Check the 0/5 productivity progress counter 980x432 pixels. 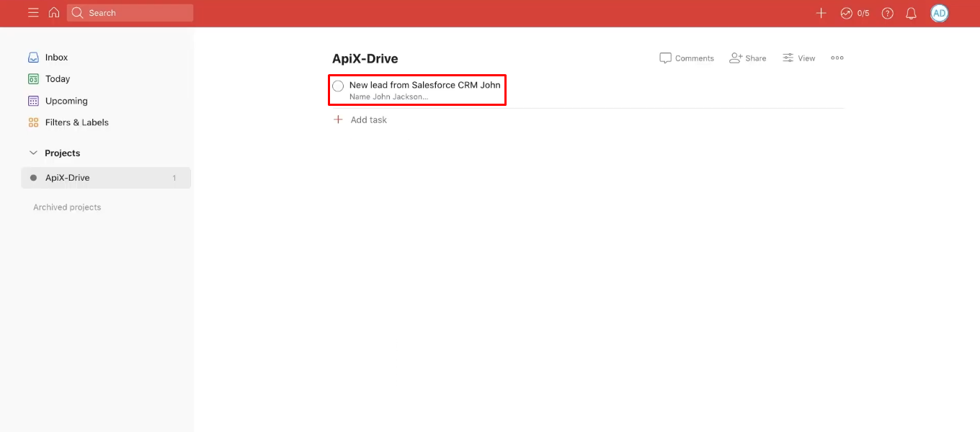coord(855,13)
